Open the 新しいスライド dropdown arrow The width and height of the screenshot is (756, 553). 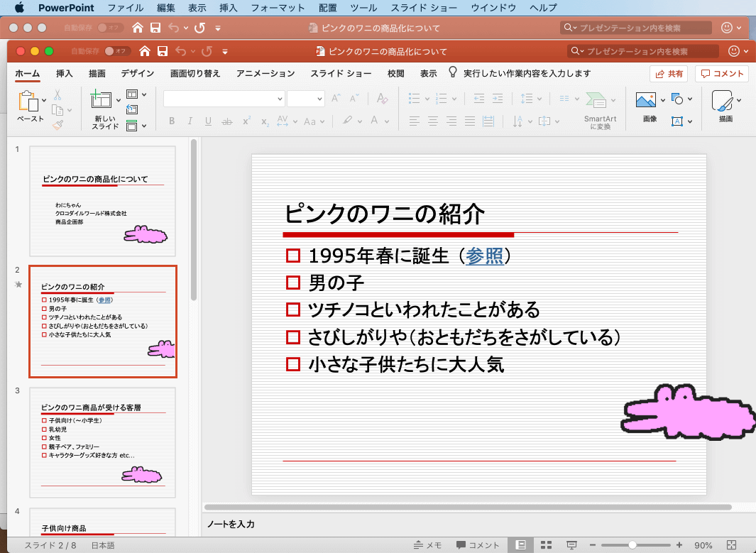118,100
